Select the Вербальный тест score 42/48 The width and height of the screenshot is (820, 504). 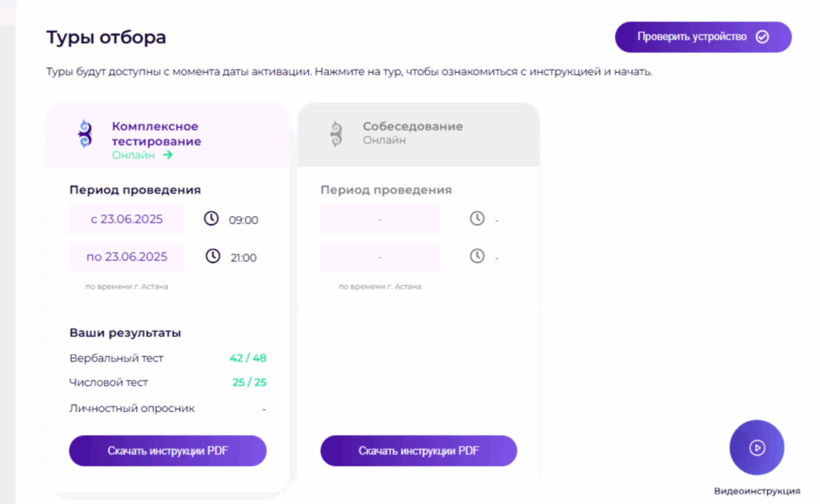pyautogui.click(x=247, y=358)
